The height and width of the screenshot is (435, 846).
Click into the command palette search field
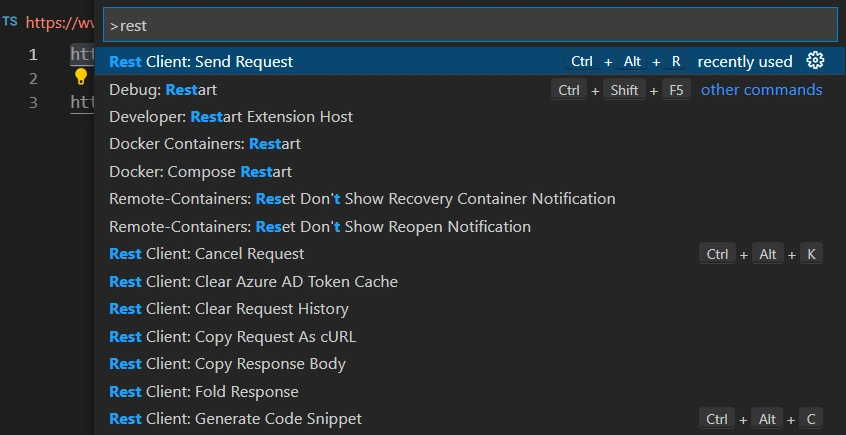470,25
